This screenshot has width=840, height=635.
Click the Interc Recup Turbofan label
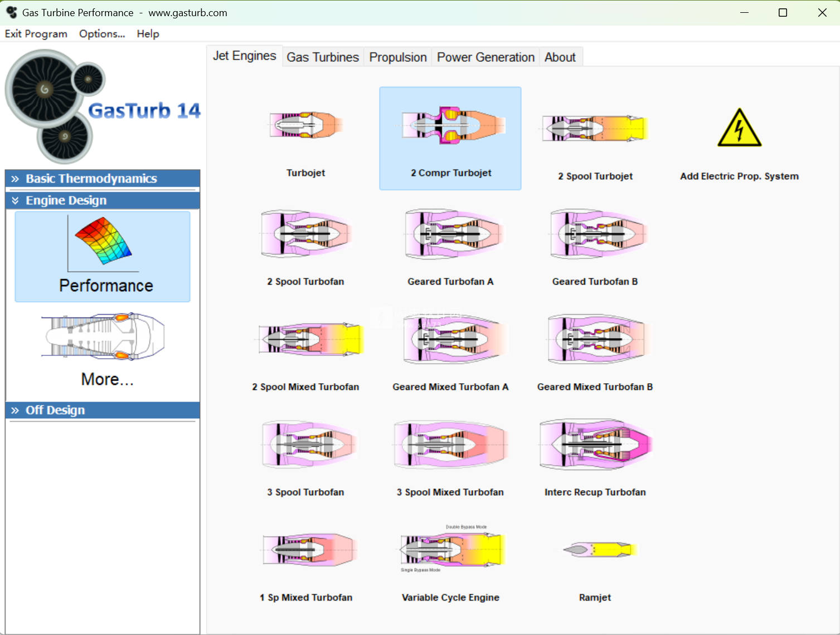(595, 492)
